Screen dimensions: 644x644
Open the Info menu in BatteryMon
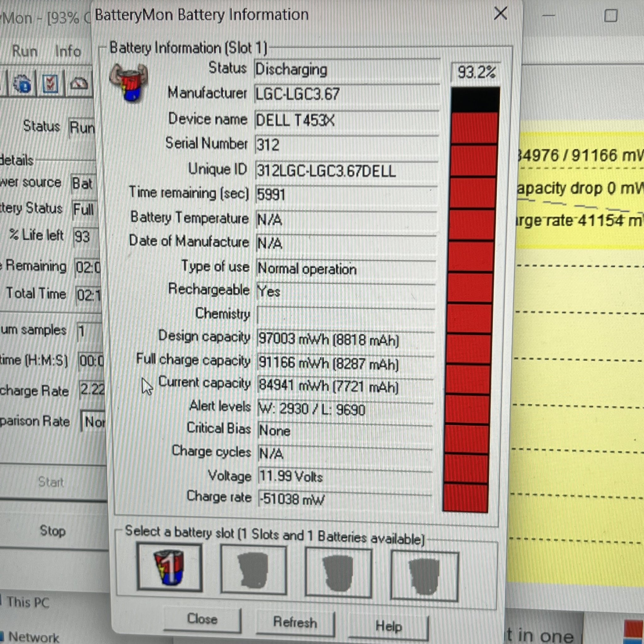[68, 51]
